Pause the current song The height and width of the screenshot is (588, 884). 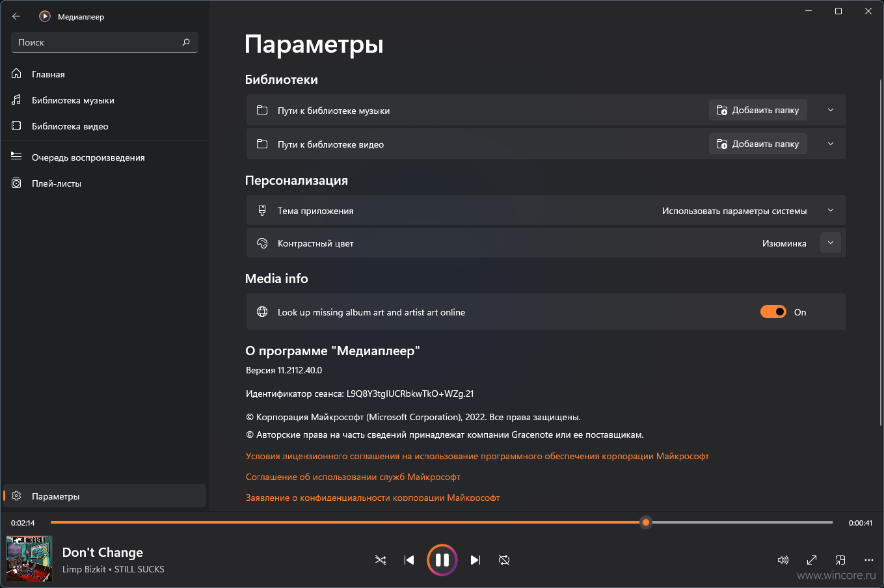click(442, 560)
